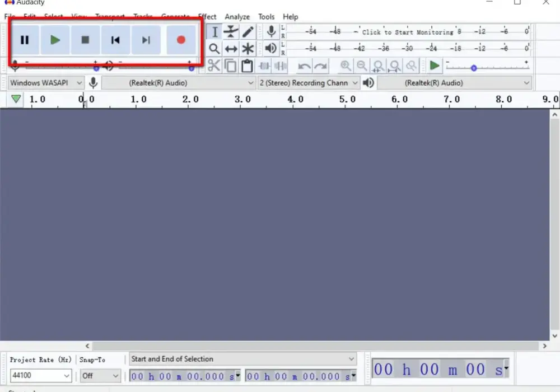Click the Copy icon

(x=230, y=66)
